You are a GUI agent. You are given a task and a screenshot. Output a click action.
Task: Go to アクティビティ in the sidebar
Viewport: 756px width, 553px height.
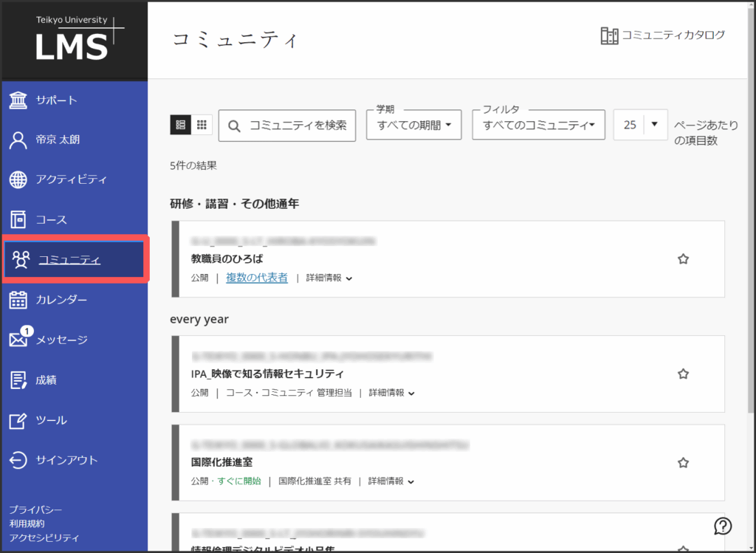(75, 179)
